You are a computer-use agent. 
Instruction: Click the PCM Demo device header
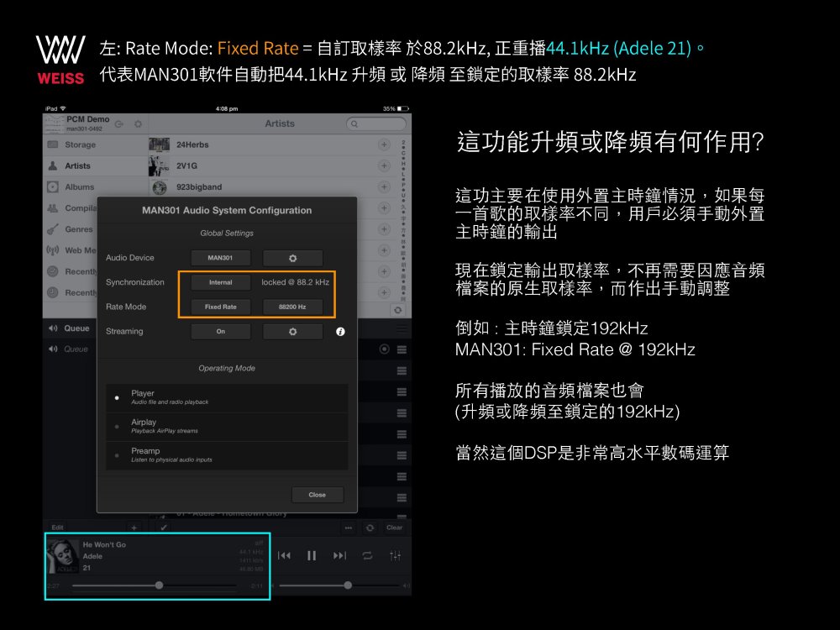click(x=88, y=119)
